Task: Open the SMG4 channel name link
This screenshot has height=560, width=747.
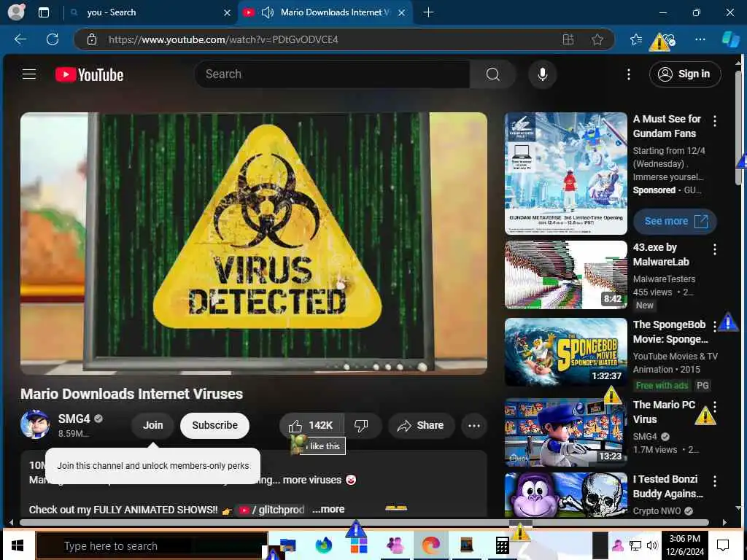Action: pos(74,419)
